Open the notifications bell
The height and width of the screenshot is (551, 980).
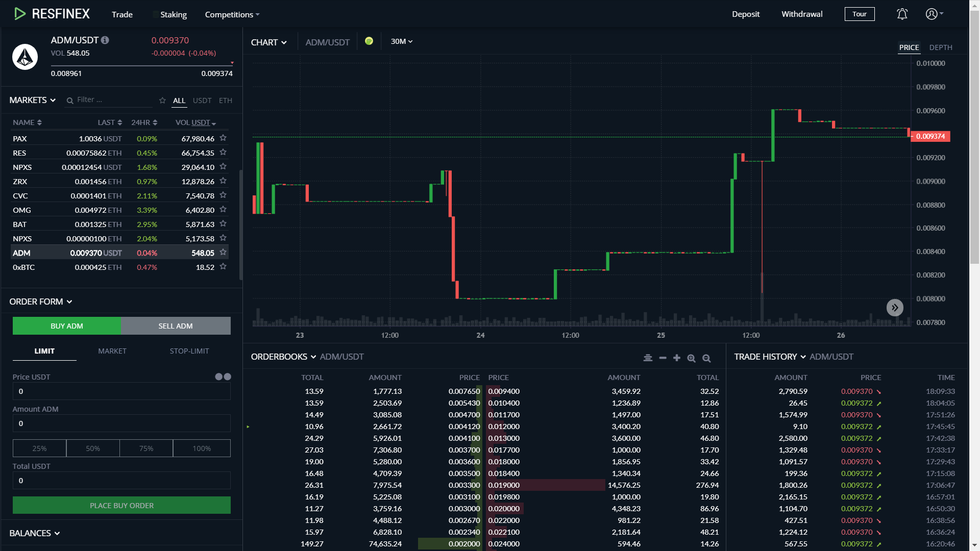[902, 14]
